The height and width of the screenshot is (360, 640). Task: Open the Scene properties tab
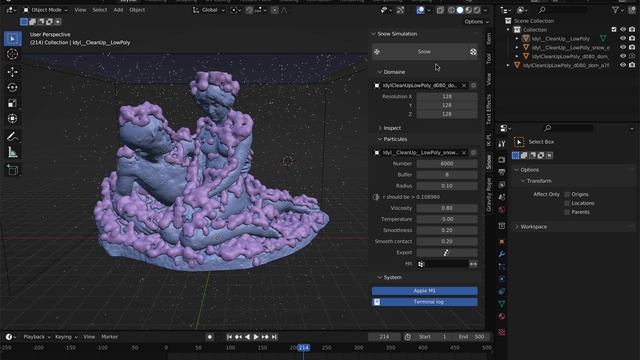[x=502, y=197]
